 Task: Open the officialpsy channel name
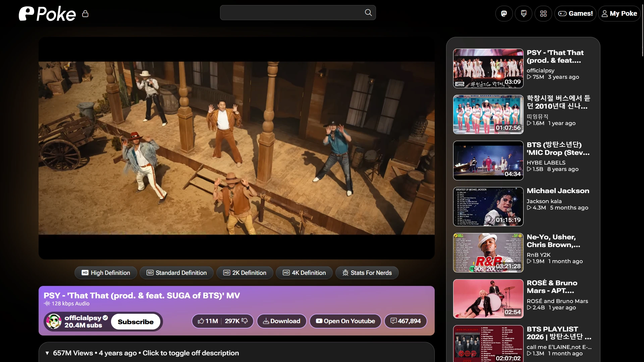point(83,318)
